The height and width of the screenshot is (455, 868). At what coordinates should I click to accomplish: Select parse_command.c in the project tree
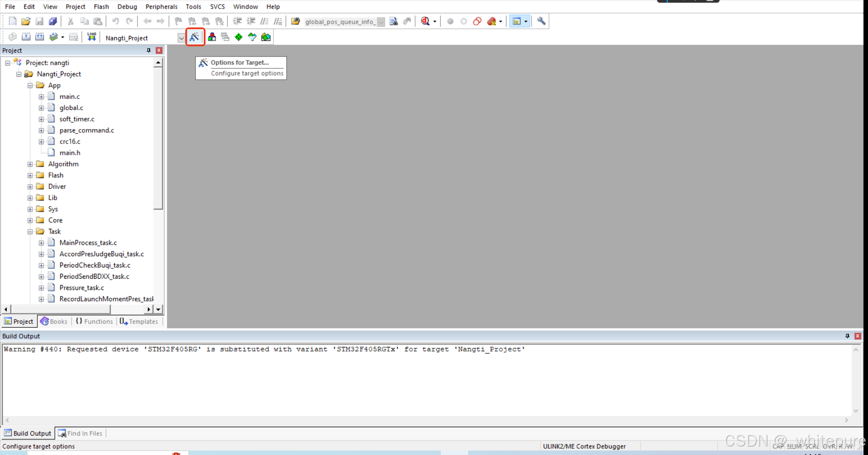pyautogui.click(x=87, y=130)
